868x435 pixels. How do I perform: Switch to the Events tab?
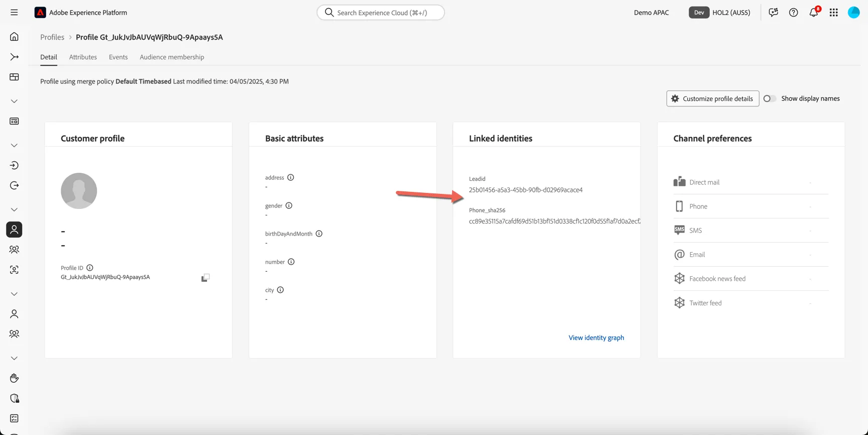[118, 57]
